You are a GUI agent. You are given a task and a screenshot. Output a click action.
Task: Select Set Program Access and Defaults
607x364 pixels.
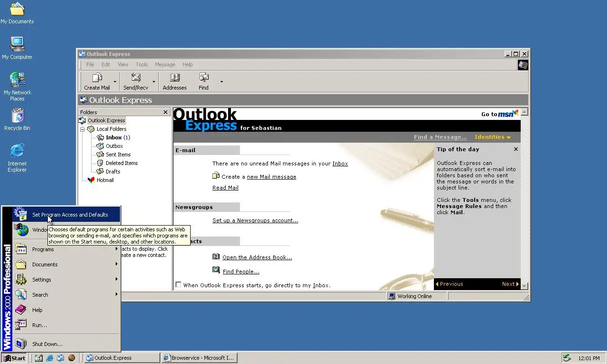66,215
